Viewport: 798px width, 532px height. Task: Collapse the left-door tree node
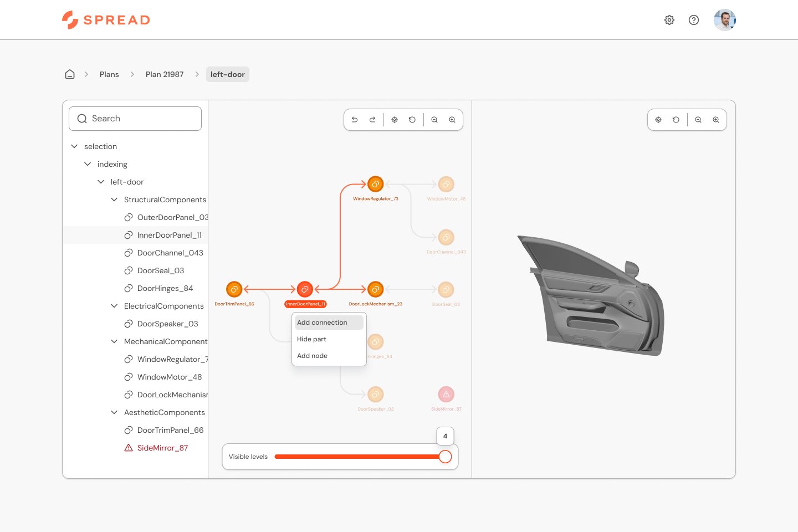click(x=101, y=182)
